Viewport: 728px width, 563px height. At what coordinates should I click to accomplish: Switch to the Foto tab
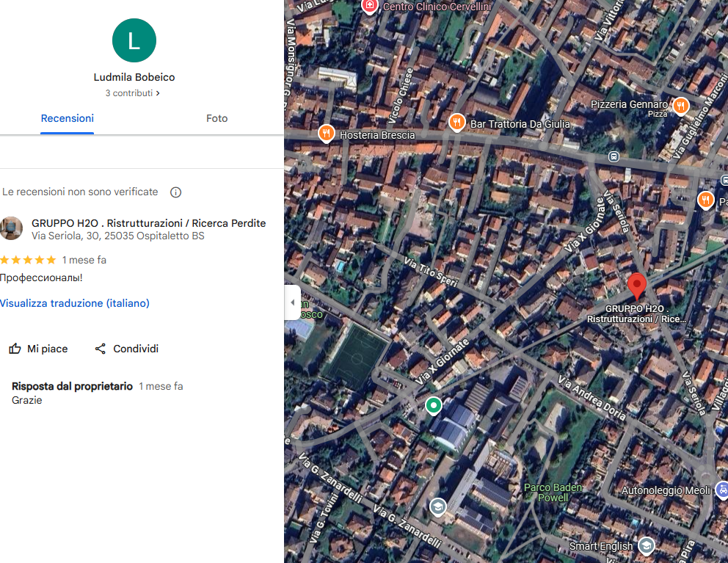click(x=216, y=118)
